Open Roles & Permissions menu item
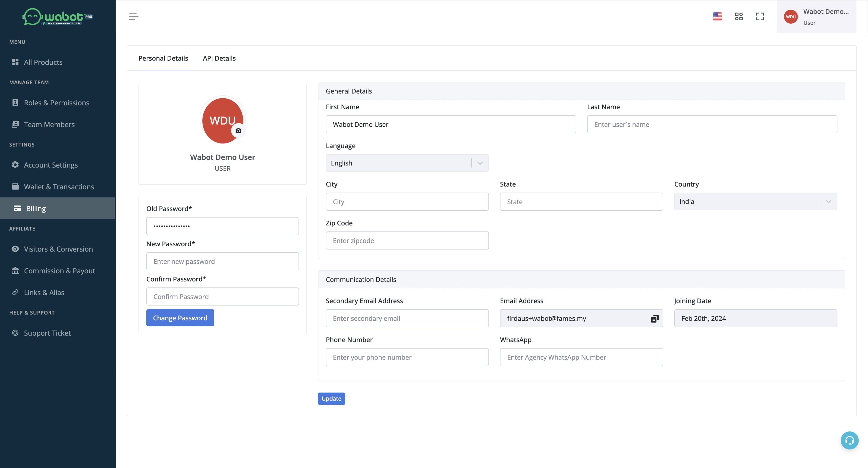Screen dimensions: 868x468 58,103
